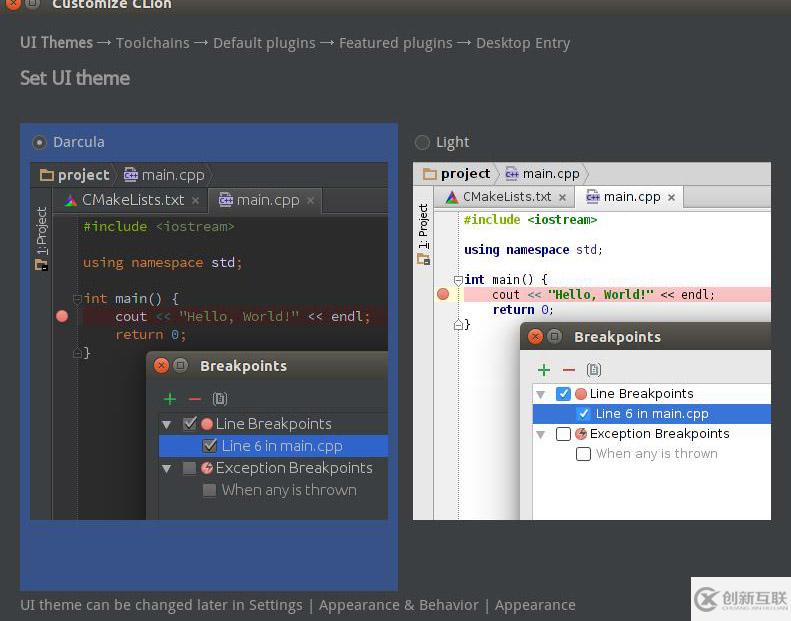Check When any is thrown checkbox, Darcula
The width and height of the screenshot is (791, 621).
(209, 490)
